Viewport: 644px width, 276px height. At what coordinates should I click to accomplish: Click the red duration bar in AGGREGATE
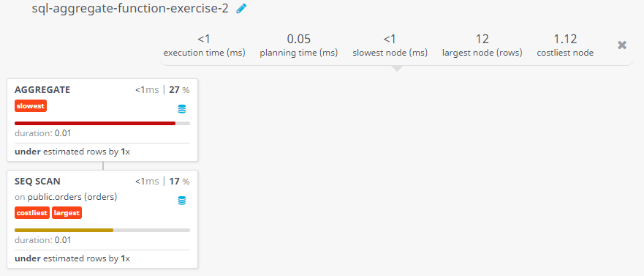(95, 123)
